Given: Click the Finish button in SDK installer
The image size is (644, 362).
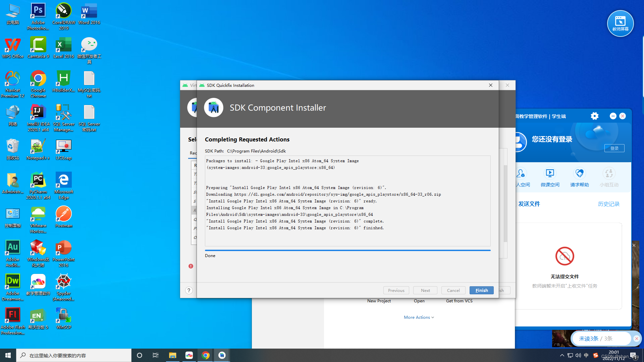Looking at the screenshot, I should point(481,290).
